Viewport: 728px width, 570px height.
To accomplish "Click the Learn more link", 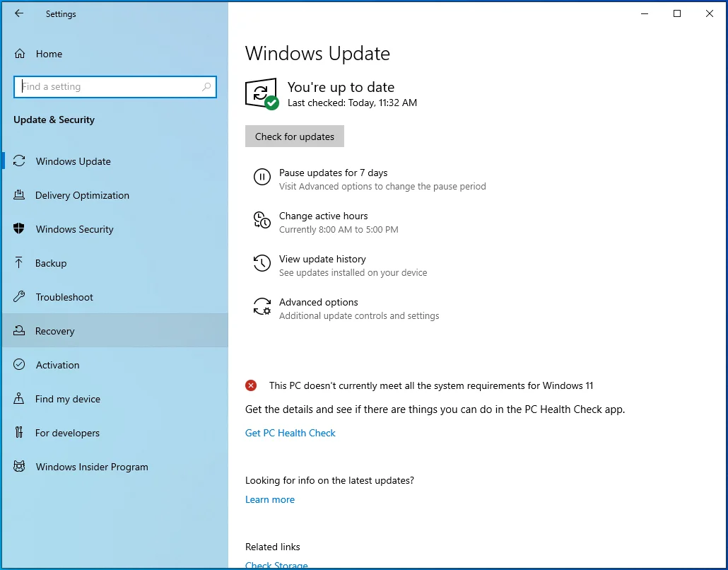I will point(270,499).
